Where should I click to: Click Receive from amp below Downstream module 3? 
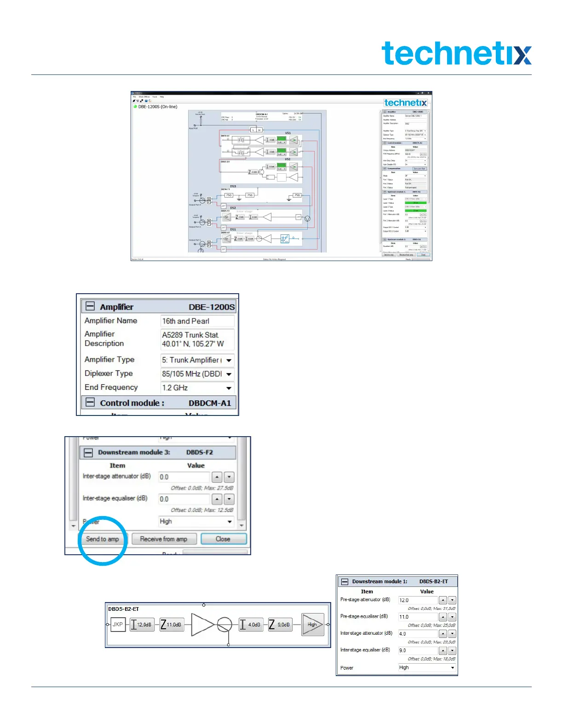(164, 539)
